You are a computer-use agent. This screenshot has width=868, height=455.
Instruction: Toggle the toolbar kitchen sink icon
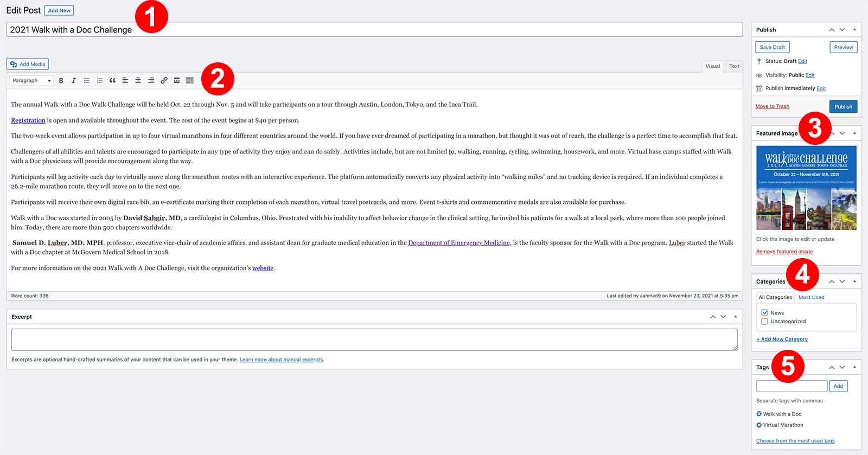(190, 81)
